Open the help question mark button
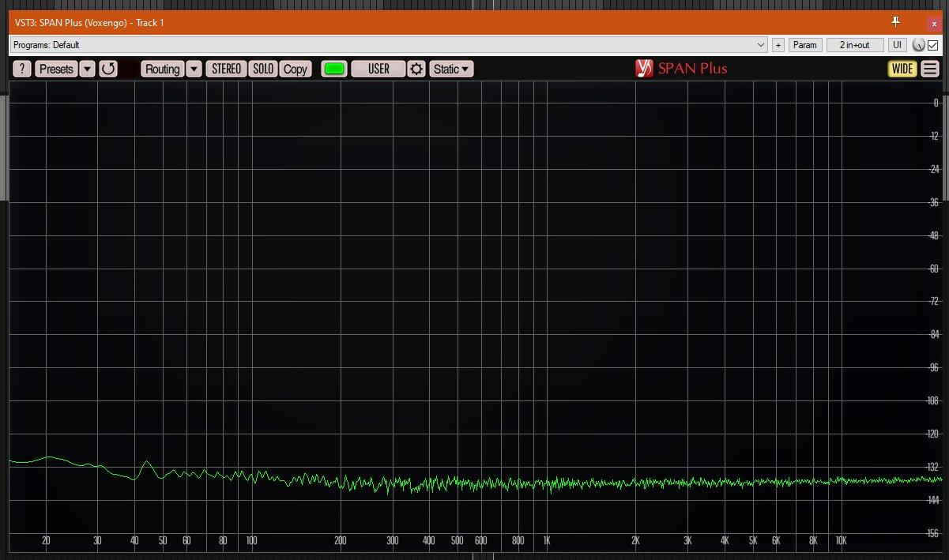The width and height of the screenshot is (949, 560). tap(22, 69)
